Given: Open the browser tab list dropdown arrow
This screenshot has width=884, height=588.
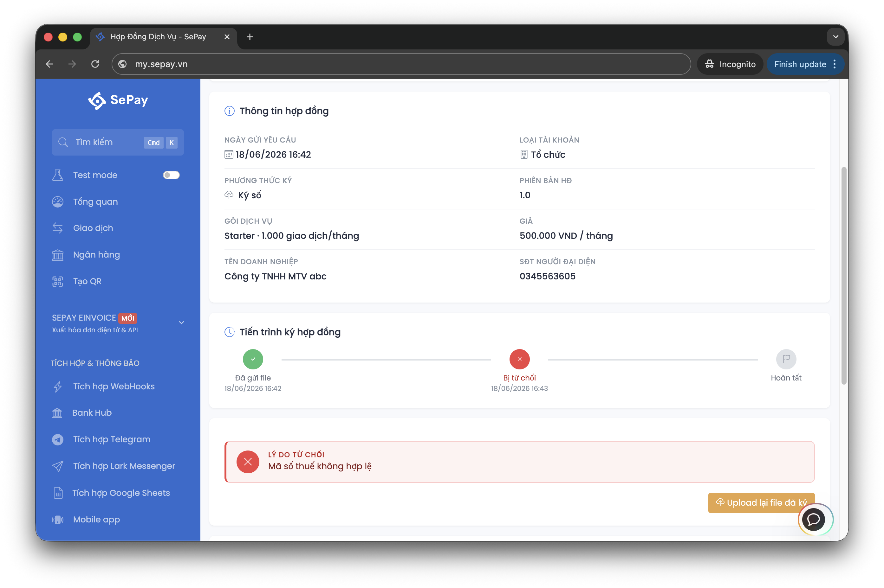Looking at the screenshot, I should coord(835,37).
